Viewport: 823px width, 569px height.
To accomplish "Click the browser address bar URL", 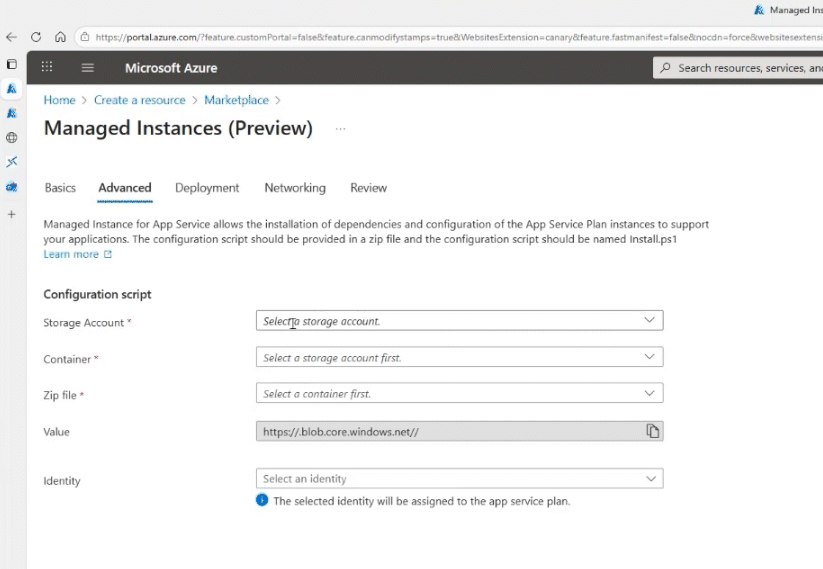I will point(457,37).
